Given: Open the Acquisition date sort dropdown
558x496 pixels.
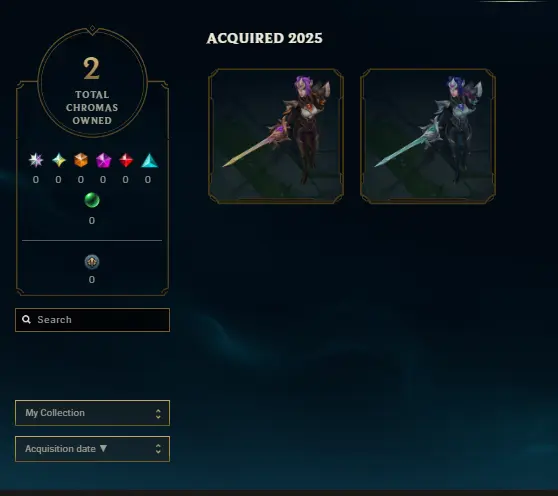Looking at the screenshot, I should coord(93,449).
